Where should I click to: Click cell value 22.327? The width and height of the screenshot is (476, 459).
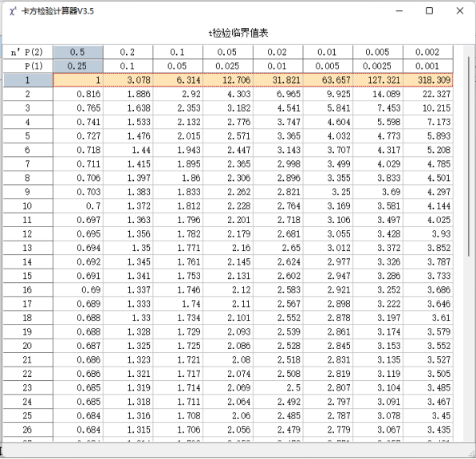pos(428,94)
